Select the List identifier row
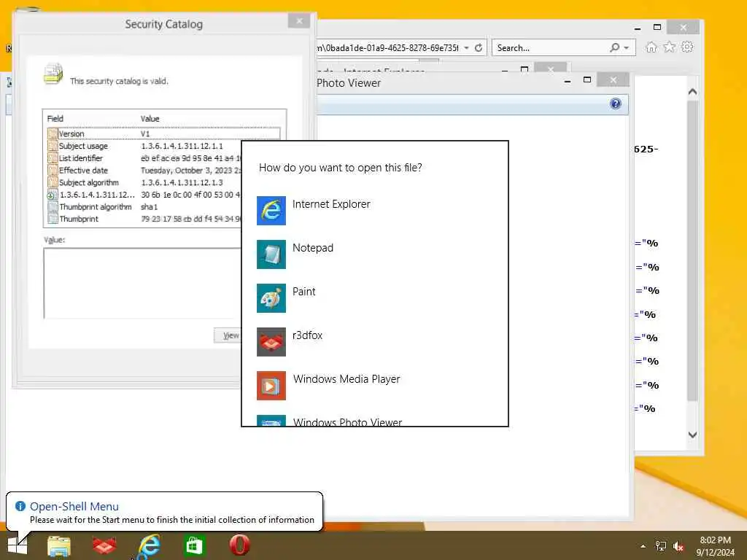 [143, 158]
